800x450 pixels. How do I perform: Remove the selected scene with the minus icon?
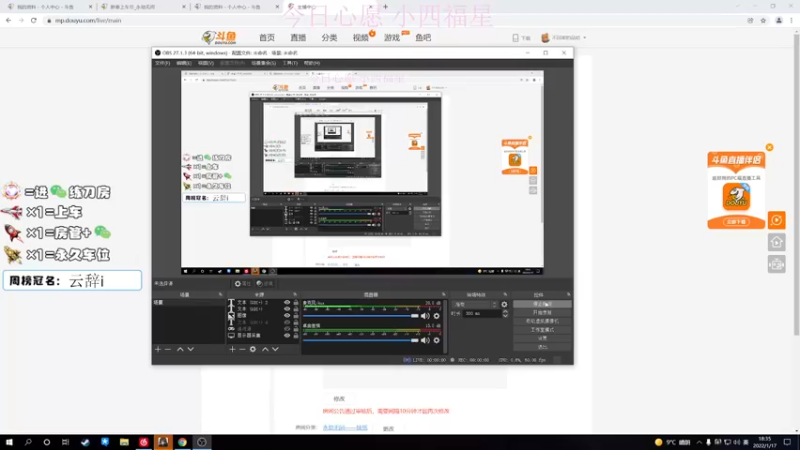168,349
